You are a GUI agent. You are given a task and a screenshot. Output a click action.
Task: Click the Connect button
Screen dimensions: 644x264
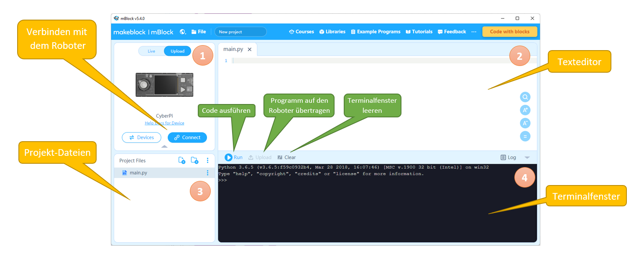click(187, 137)
